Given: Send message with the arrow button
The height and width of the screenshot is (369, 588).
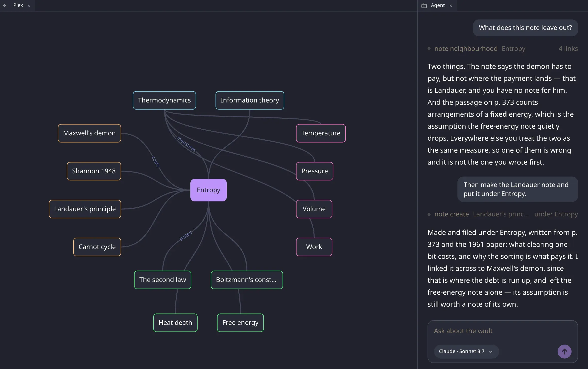Looking at the screenshot, I should (564, 351).
